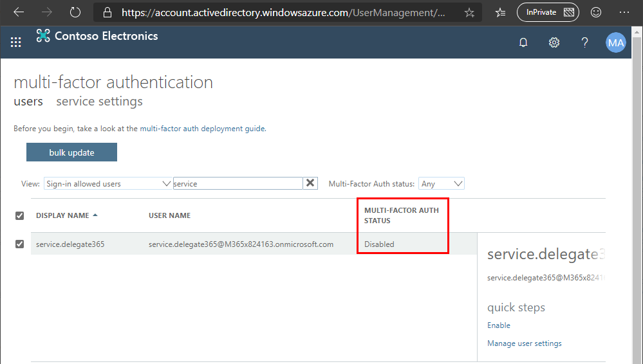643x364 pixels.
Task: Click the bulk update button
Action: [x=71, y=152]
